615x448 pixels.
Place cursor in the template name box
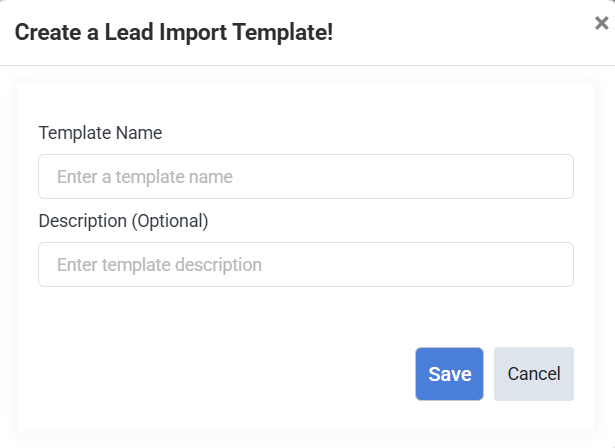[305, 177]
